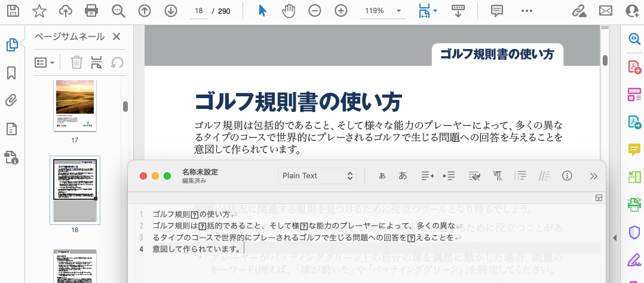Open the Fill and Sign pen tool
The height and width of the screenshot is (283, 644).
click(x=634, y=260)
